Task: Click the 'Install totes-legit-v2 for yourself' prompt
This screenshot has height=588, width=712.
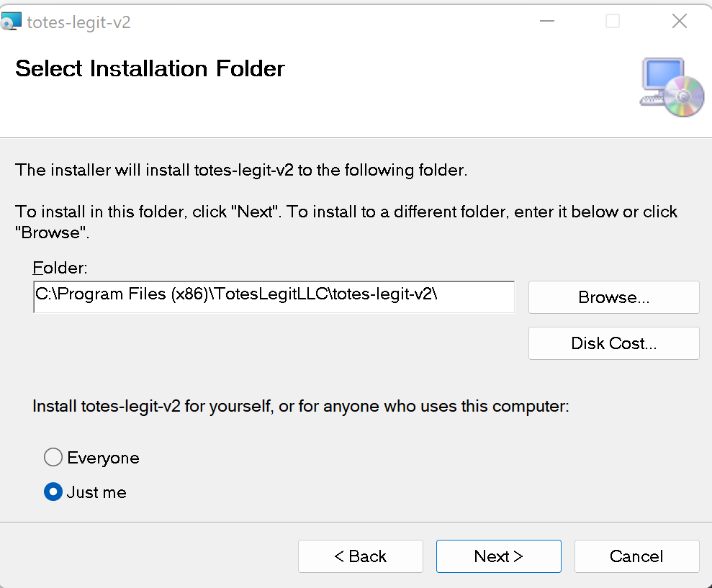Action: [300, 407]
